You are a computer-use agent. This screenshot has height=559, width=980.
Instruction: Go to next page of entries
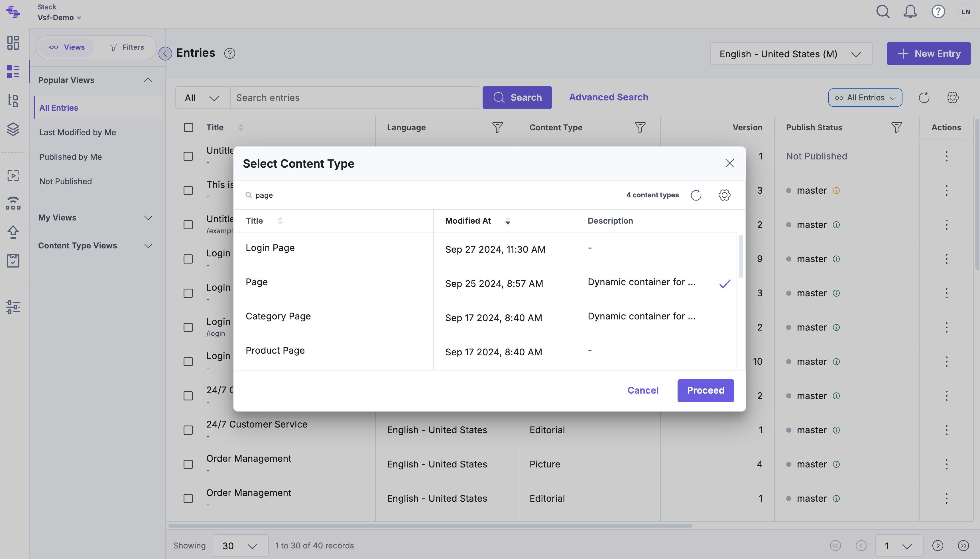click(x=938, y=546)
